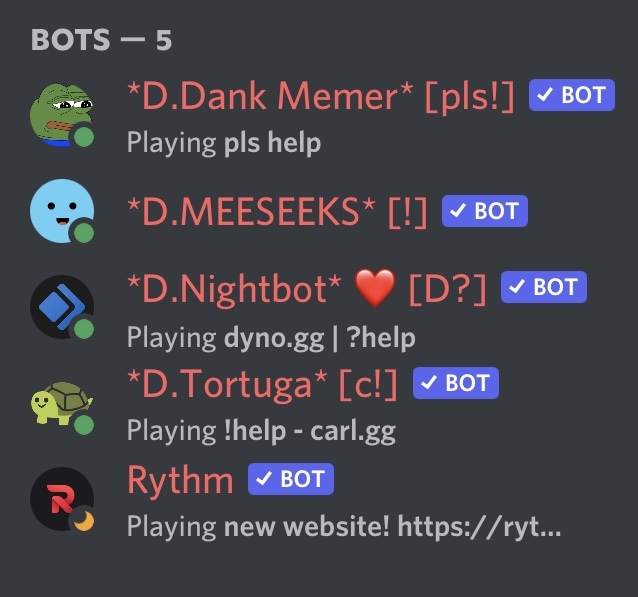The height and width of the screenshot is (597, 638).
Task: Open the Dyno logo avatar of Nightbot
Action: point(62,307)
